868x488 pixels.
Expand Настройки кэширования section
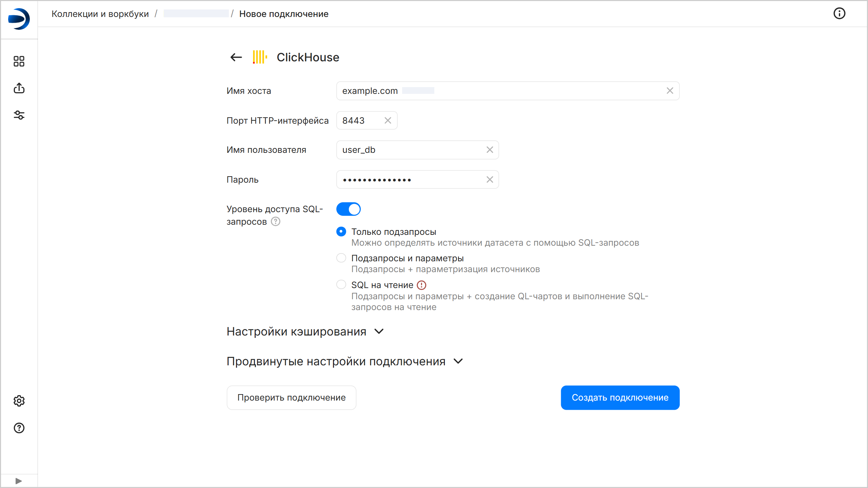pos(305,331)
